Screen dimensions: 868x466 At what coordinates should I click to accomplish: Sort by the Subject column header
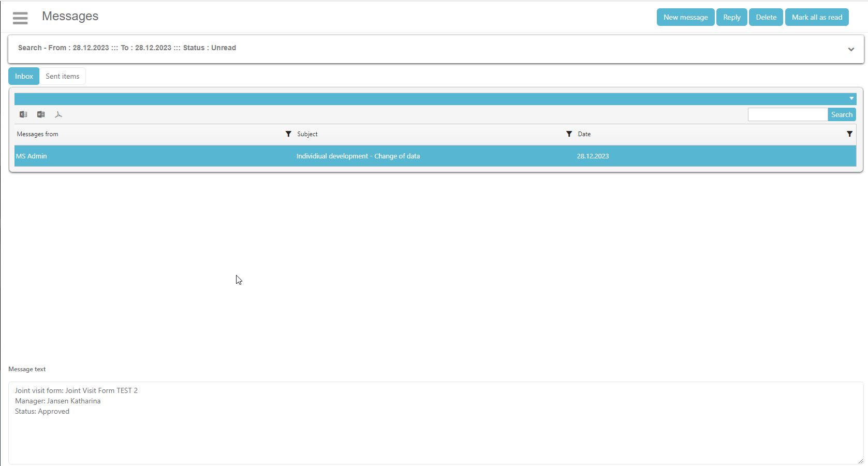click(307, 134)
